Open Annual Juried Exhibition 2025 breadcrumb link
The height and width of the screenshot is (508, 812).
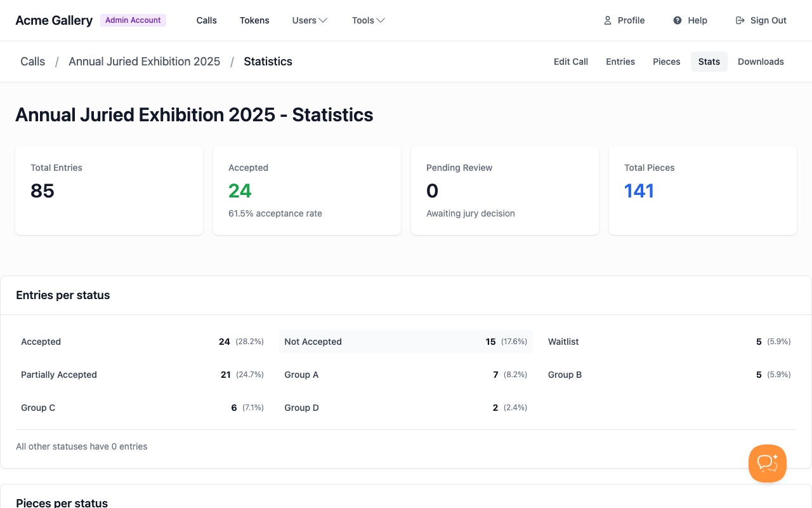144,61
